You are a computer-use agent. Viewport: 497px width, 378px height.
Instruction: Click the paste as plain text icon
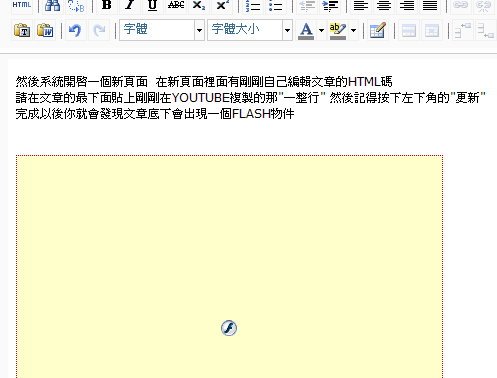coord(22,31)
